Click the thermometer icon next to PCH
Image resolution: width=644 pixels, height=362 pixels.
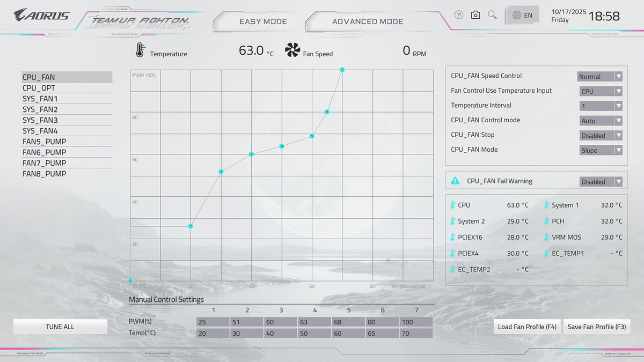546,221
